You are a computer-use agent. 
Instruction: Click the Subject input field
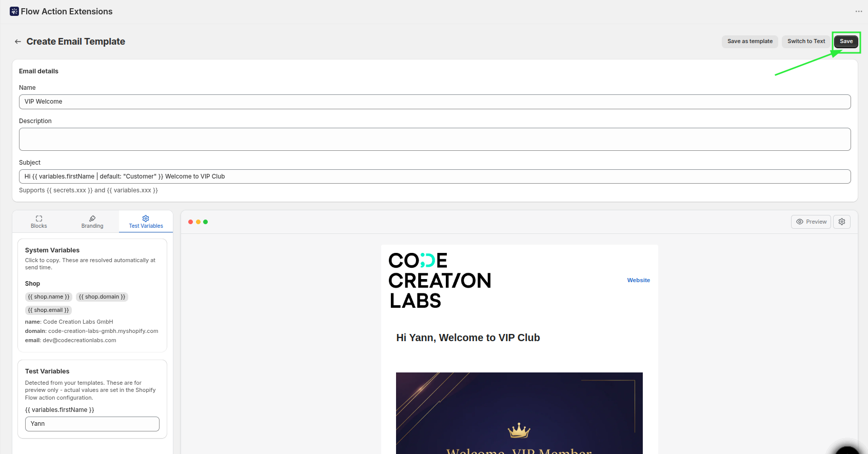pyautogui.click(x=435, y=176)
